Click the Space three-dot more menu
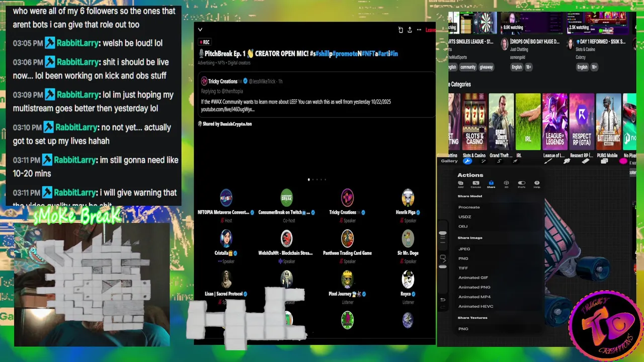Screen dimensions: 644x362 point(419,30)
